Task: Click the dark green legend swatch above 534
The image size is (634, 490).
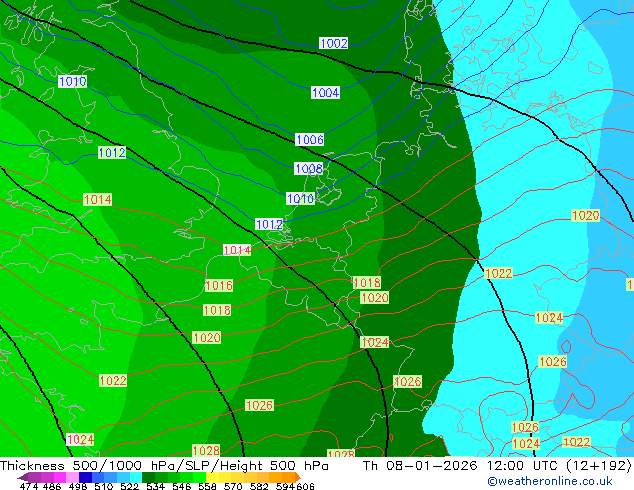Action: click(x=149, y=477)
